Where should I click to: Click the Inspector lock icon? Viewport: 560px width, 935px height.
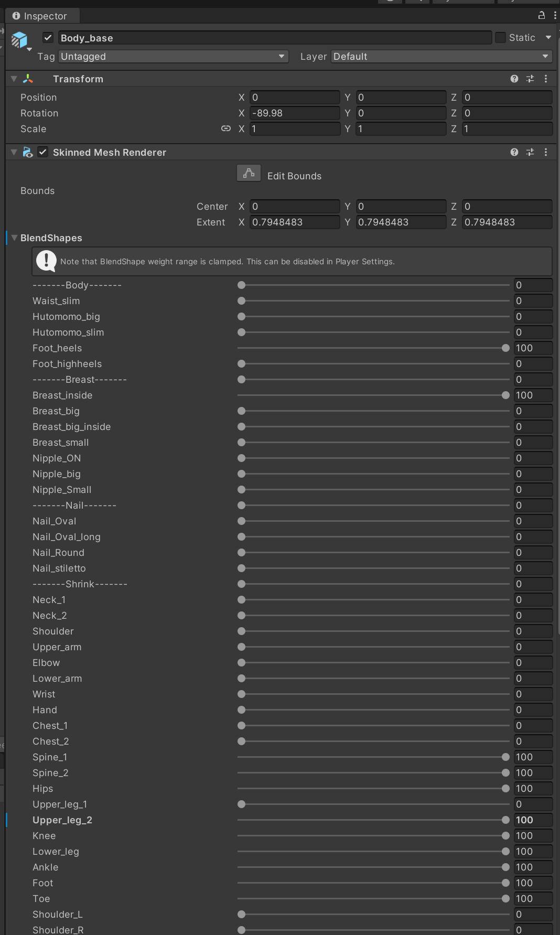(x=542, y=15)
